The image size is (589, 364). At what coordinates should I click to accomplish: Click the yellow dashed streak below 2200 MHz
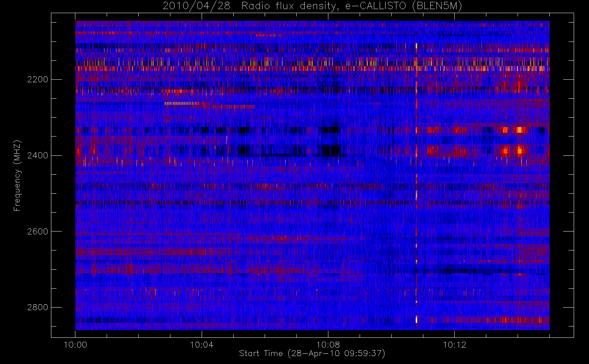click(186, 103)
